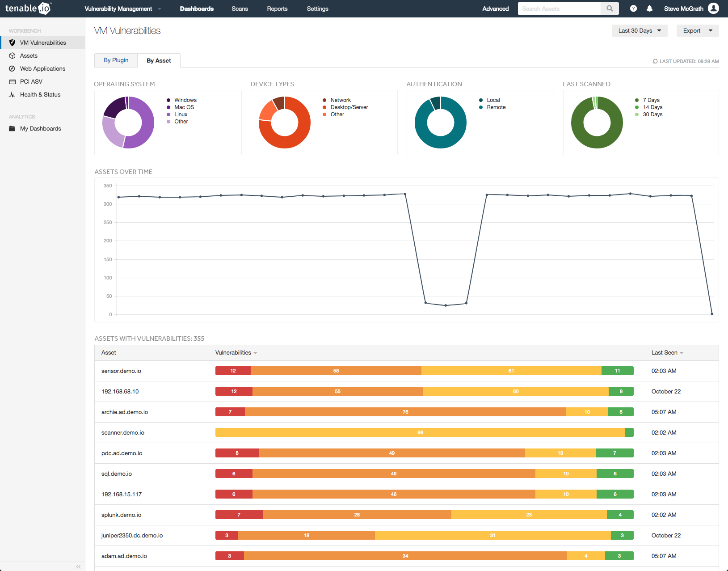Image resolution: width=728 pixels, height=571 pixels.
Task: Open the Export dropdown
Action: click(x=698, y=31)
